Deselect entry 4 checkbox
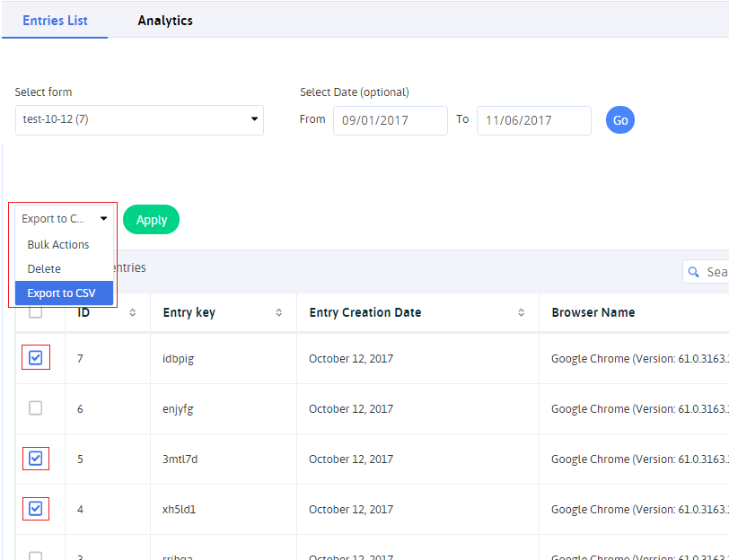The image size is (729, 560). tap(36, 509)
